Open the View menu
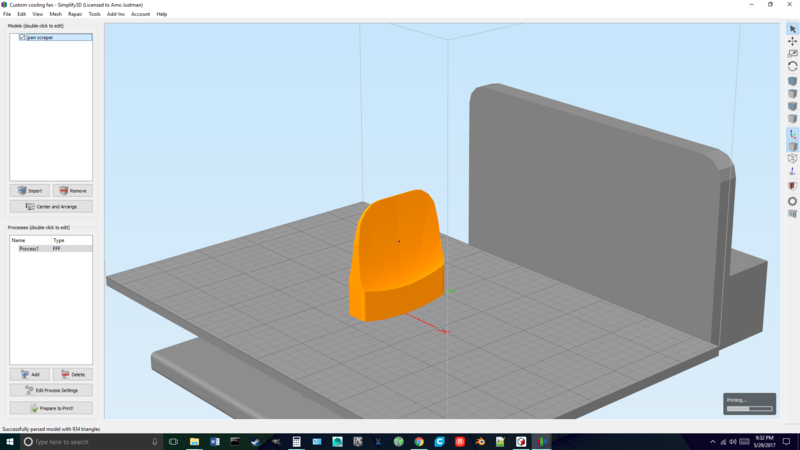 tap(37, 14)
